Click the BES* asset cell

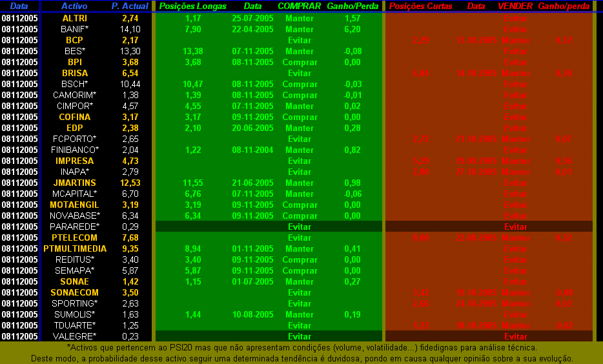pos(75,51)
